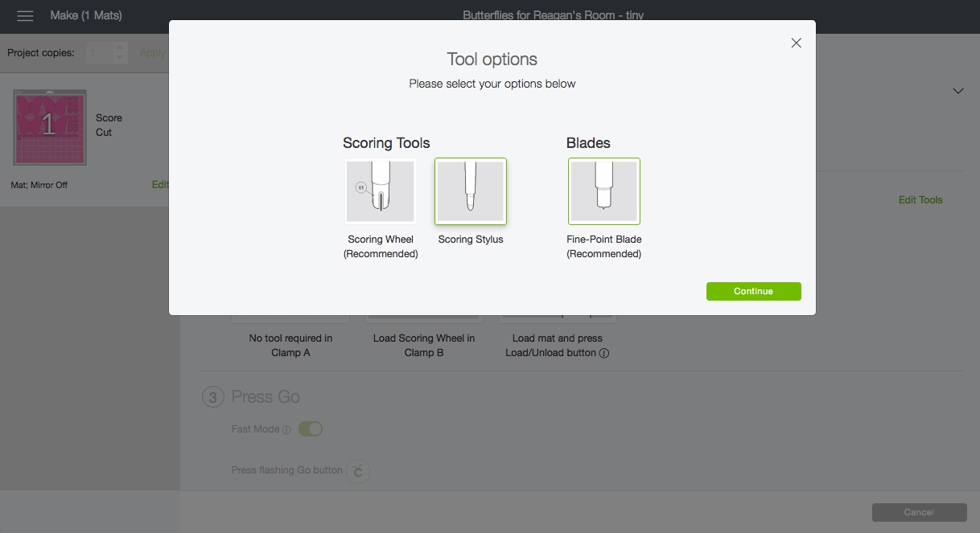The image size is (980, 533).
Task: Click the 'No tool required in Clamp A' text
Action: (x=290, y=346)
